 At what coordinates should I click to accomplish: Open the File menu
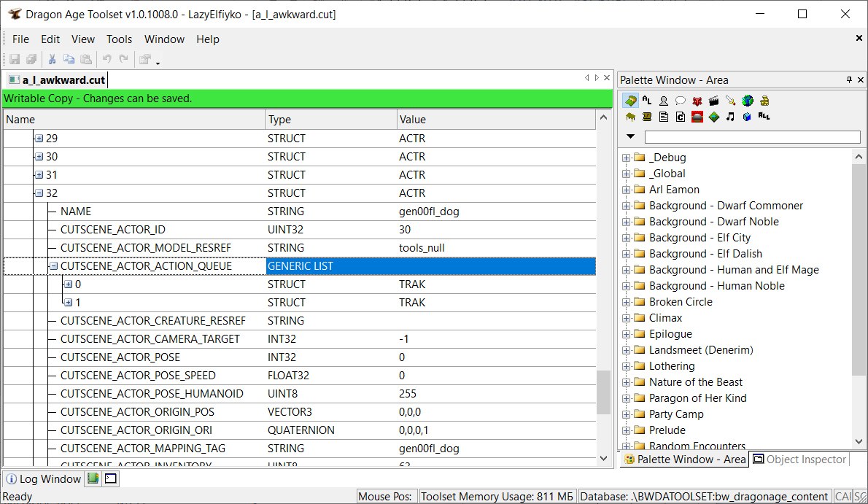coord(20,39)
